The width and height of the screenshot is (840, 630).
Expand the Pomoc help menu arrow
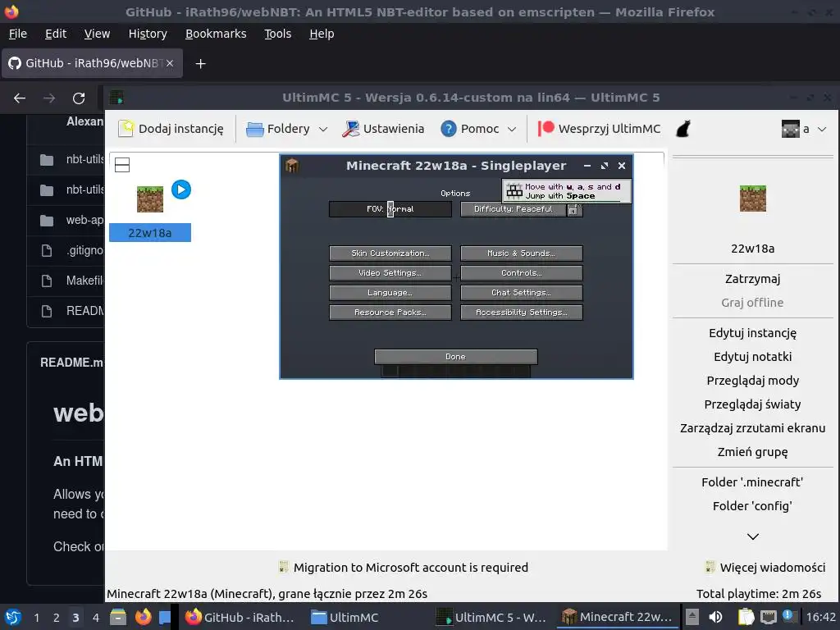click(512, 129)
